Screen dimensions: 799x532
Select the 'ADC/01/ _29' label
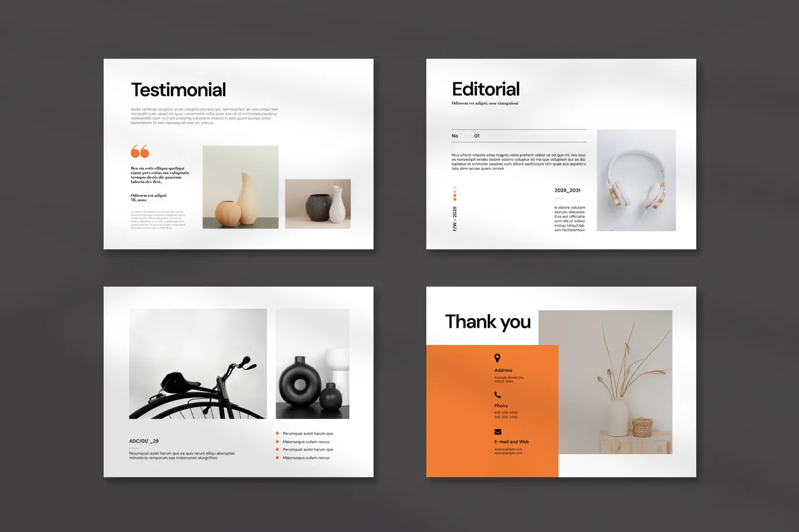(144, 441)
